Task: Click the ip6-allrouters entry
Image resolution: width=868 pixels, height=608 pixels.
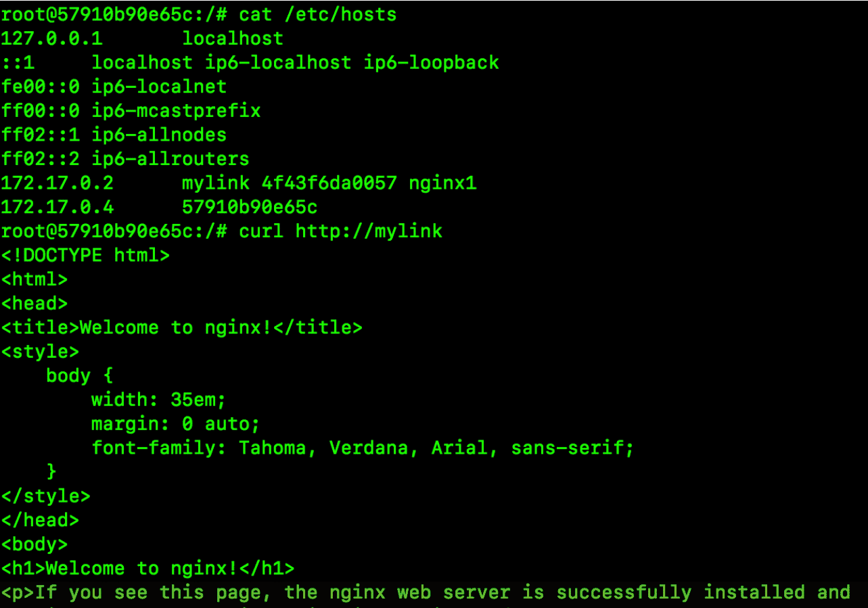Action: (x=170, y=159)
